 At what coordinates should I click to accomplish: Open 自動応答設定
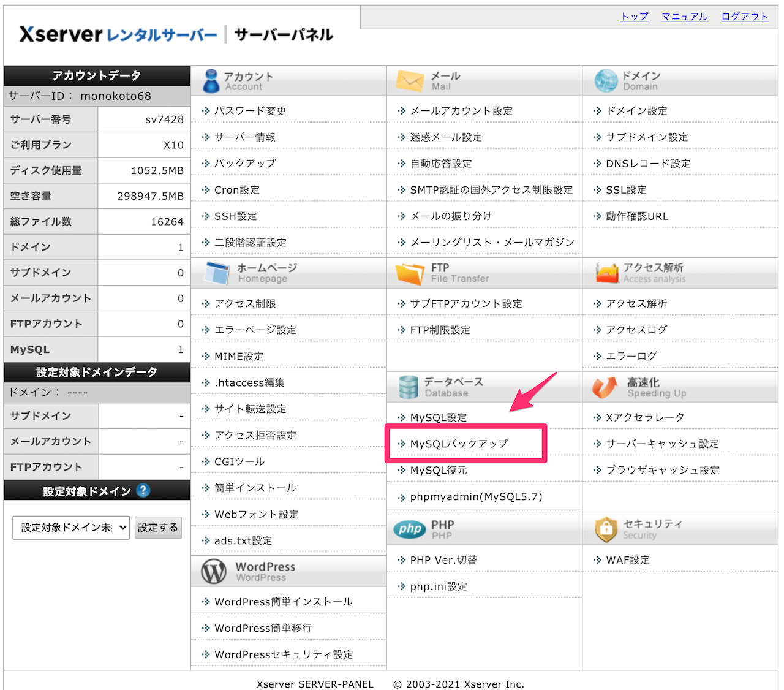441,164
